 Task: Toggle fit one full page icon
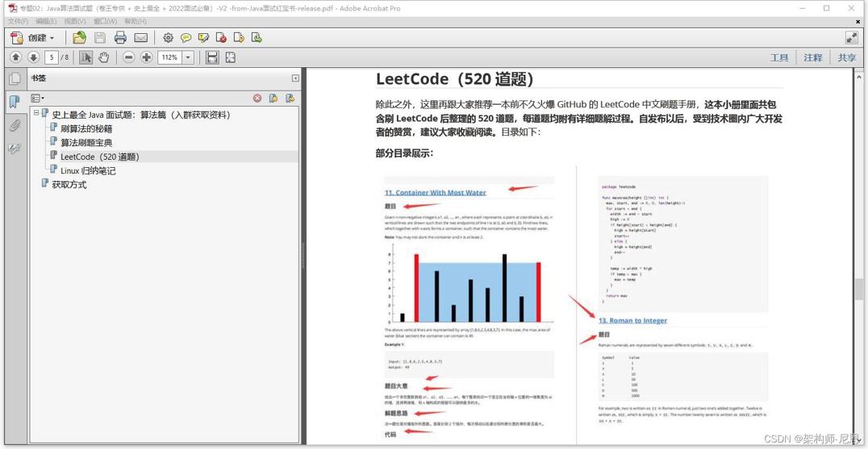tap(230, 57)
